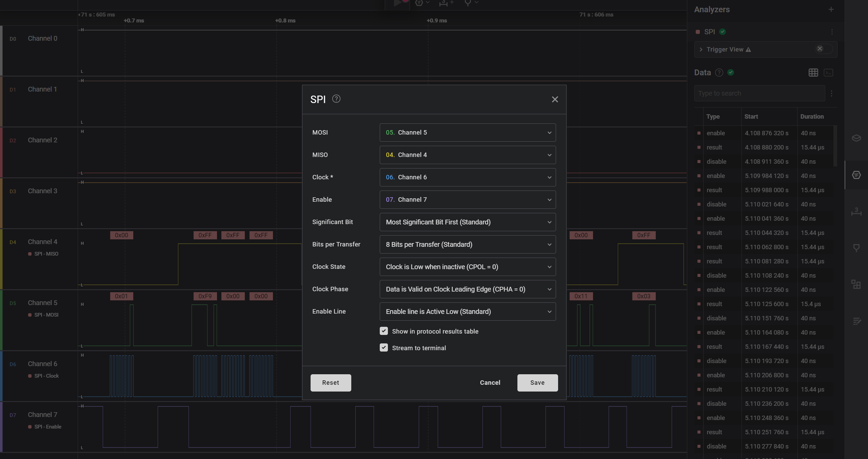This screenshot has height=459, width=868.
Task: Open the Bits per Transfer dropdown
Action: [x=468, y=244]
